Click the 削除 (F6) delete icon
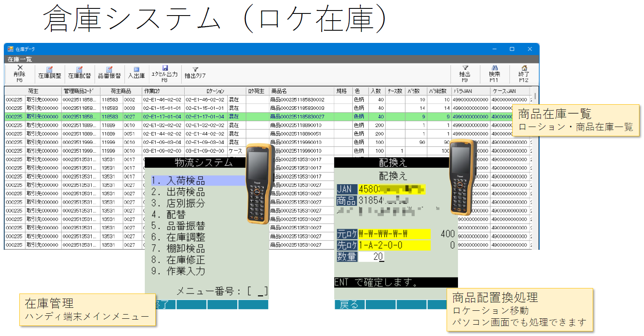The image size is (644, 336). point(19,69)
